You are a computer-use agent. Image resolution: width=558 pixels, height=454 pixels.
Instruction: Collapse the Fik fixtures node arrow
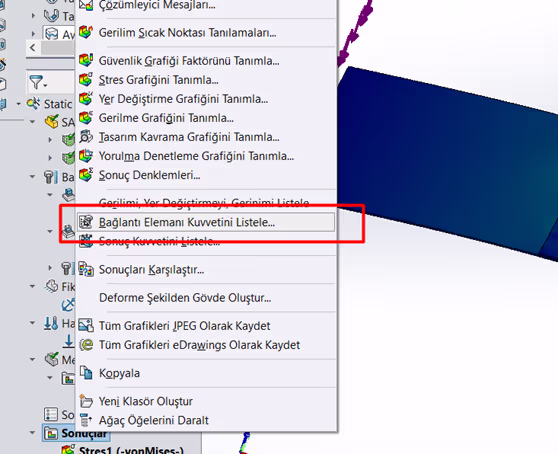(x=32, y=286)
